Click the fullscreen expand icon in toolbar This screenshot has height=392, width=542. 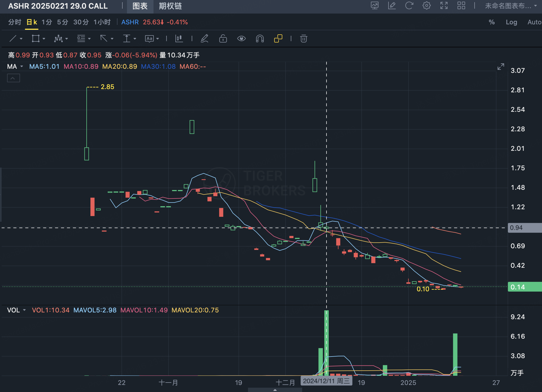[x=444, y=6]
